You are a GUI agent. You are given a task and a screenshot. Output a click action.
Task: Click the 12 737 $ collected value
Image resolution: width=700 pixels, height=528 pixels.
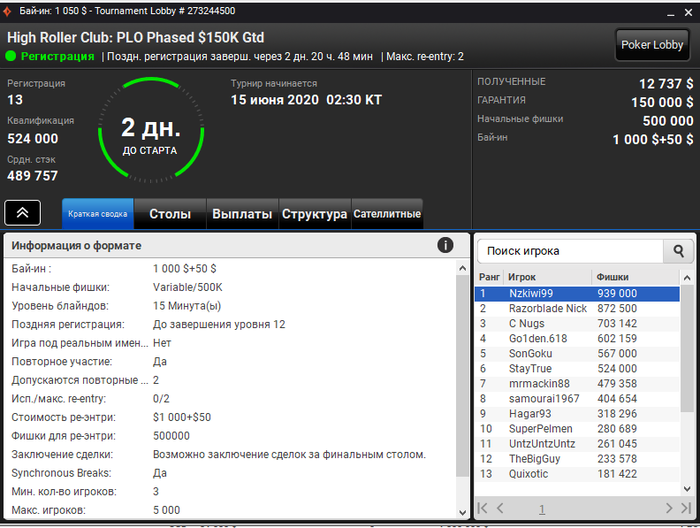666,83
